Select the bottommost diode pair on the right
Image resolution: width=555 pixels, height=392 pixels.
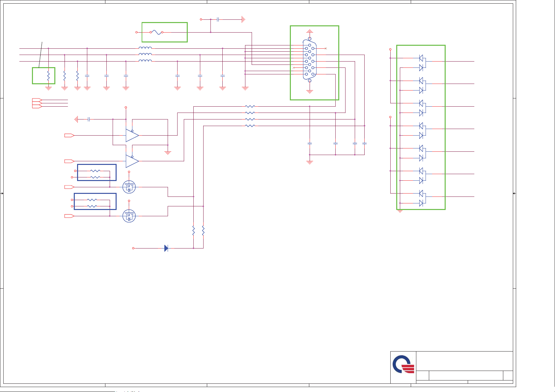(x=422, y=198)
